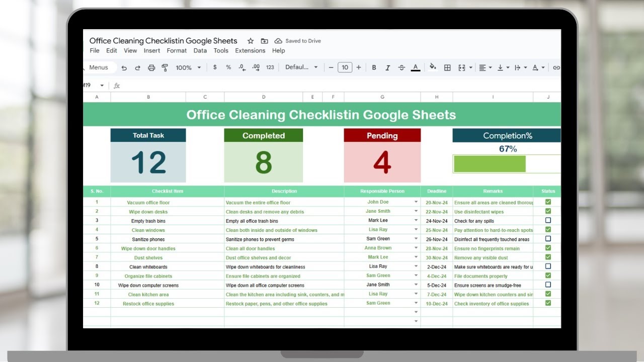Click the print icon
644x362 pixels.
click(151, 67)
